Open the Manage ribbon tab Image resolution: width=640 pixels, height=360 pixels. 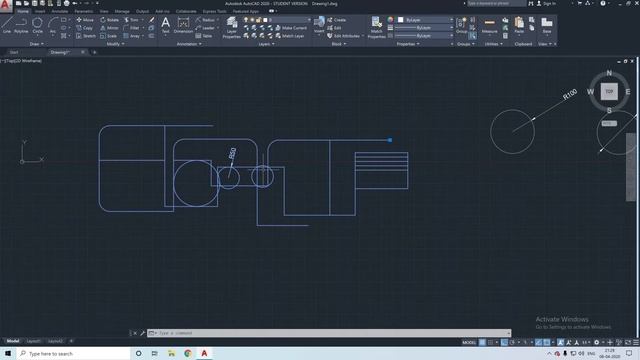click(x=122, y=11)
